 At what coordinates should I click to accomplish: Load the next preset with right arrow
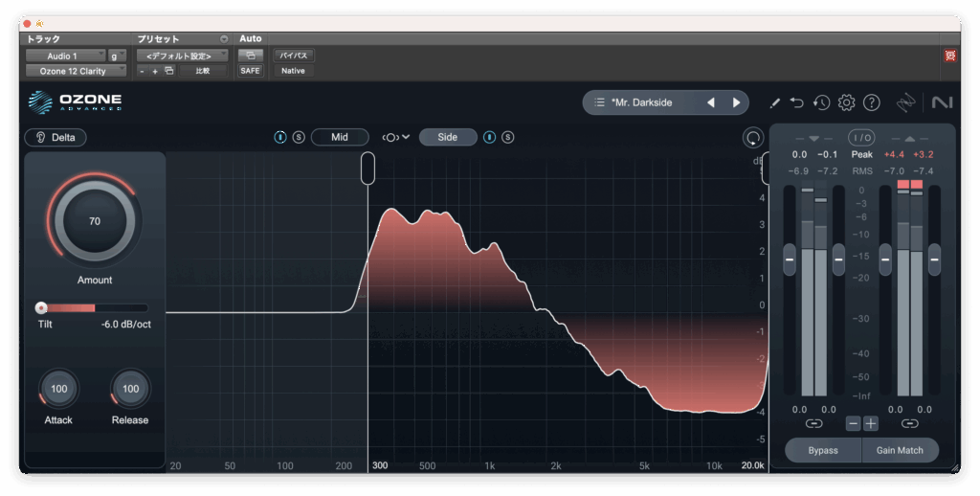pyautogui.click(x=736, y=102)
